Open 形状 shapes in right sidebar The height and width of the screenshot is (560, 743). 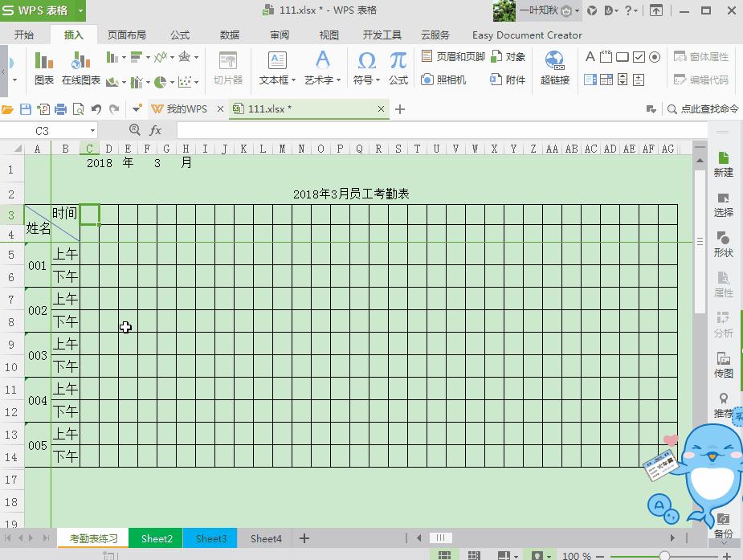(723, 243)
